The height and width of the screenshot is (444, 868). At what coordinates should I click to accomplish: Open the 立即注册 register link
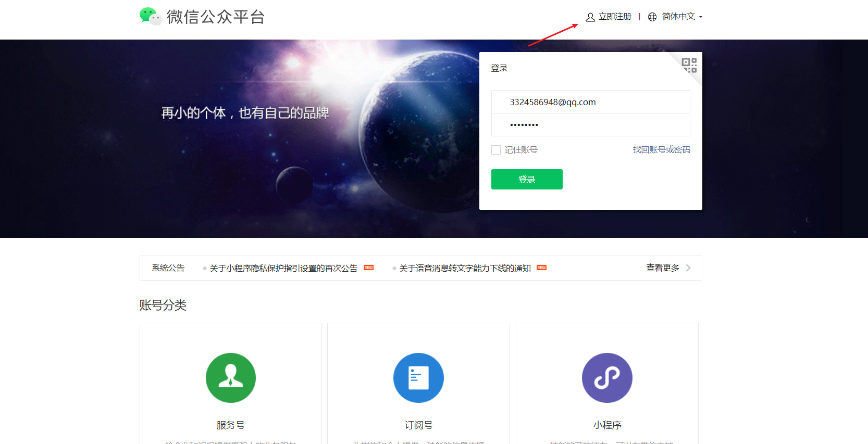pyautogui.click(x=615, y=17)
